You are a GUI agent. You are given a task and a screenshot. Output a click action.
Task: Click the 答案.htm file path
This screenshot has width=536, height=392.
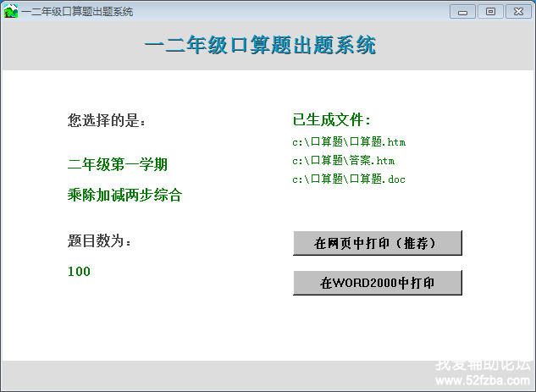pos(343,161)
